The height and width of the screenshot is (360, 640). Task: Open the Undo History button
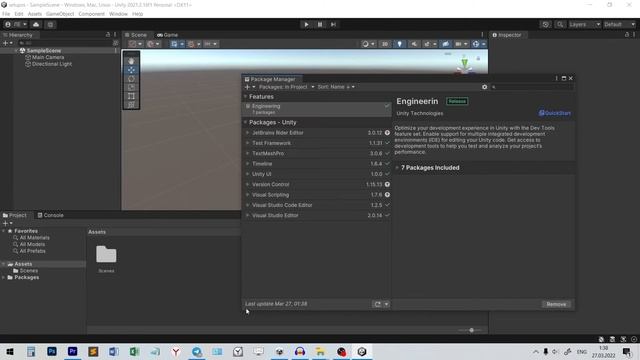[546, 24]
